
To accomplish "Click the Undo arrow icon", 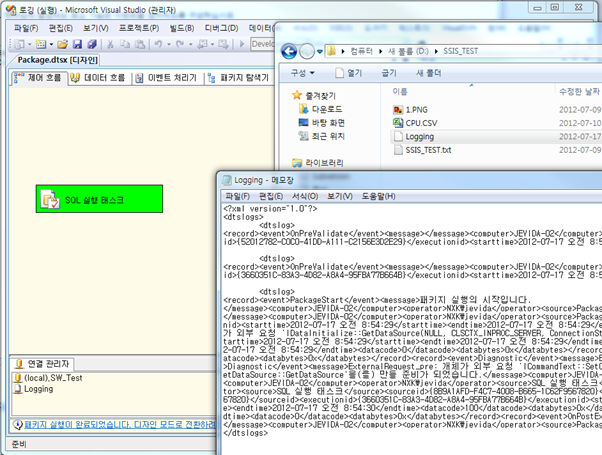I will [158, 44].
